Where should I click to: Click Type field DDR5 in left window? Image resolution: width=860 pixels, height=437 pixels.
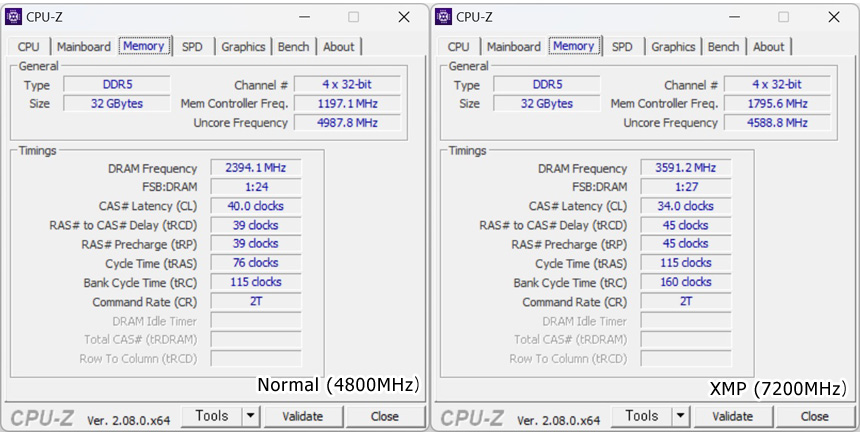(x=117, y=84)
